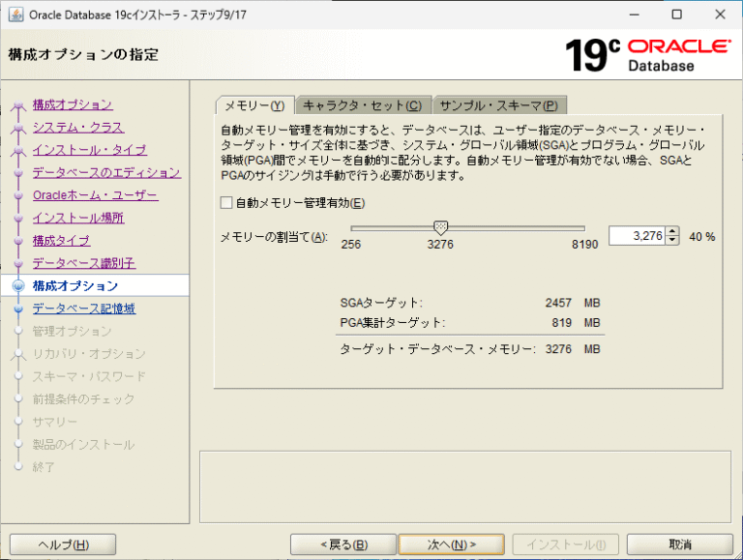Image resolution: width=743 pixels, height=560 pixels.
Task: Go to データベースのエディション step
Action: pos(106,172)
